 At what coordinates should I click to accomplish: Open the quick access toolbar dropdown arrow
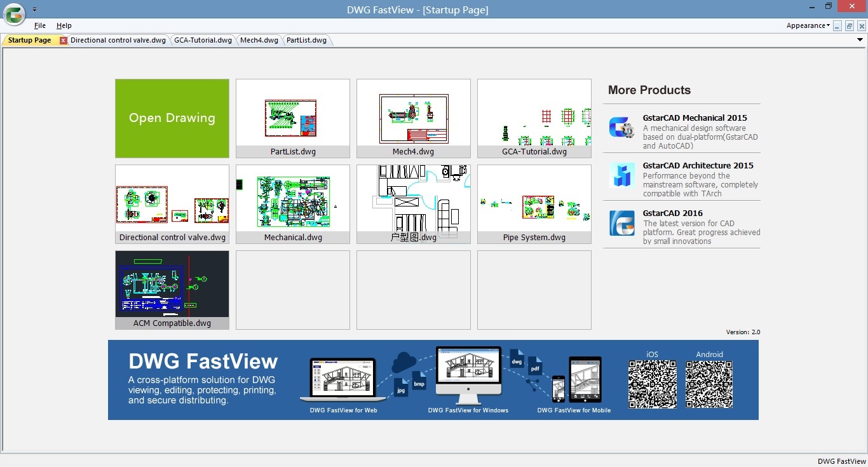pyautogui.click(x=34, y=10)
